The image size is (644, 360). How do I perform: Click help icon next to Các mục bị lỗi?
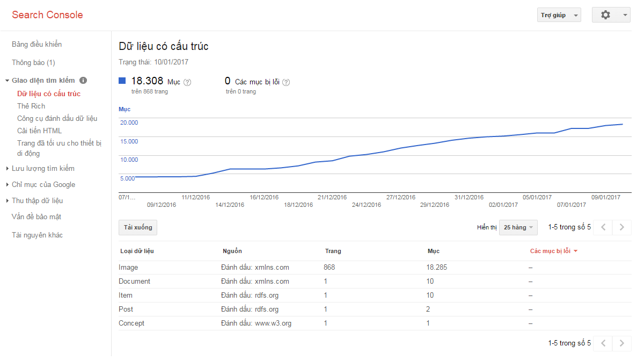[286, 82]
